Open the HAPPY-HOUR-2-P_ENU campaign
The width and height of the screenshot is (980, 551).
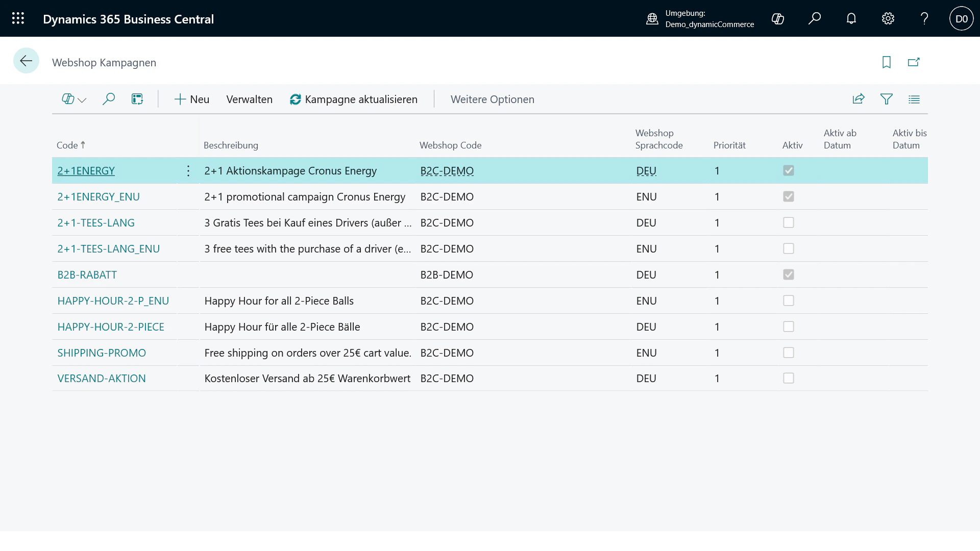tap(113, 301)
